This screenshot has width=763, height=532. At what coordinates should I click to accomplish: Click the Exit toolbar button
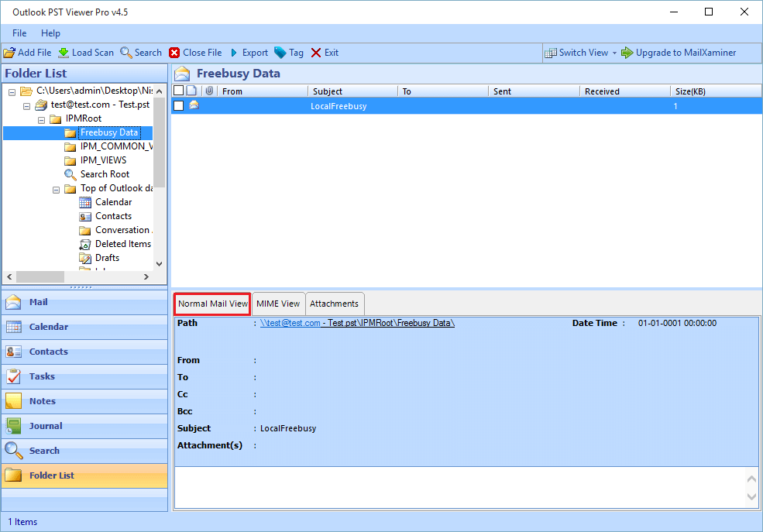[325, 53]
